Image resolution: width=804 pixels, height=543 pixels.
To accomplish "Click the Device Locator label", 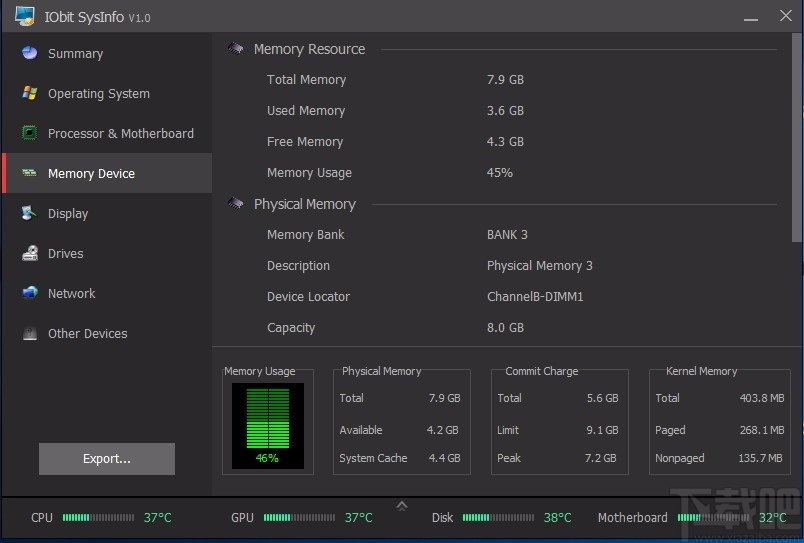I will click(x=308, y=296).
